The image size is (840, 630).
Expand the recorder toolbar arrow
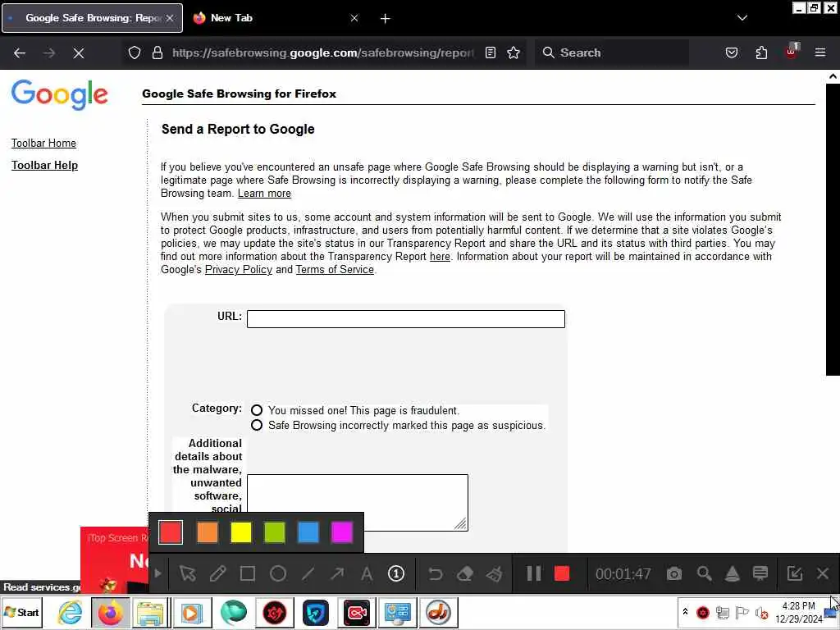[157, 573]
